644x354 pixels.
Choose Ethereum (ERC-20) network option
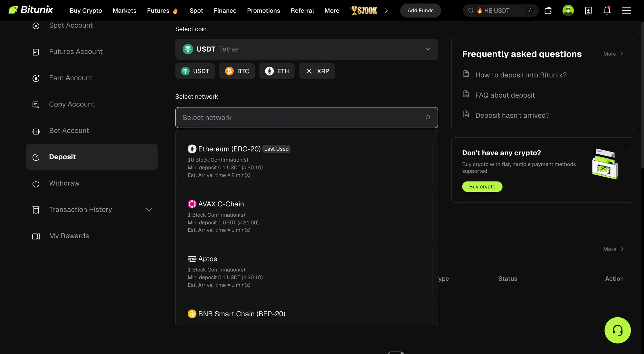click(x=306, y=161)
